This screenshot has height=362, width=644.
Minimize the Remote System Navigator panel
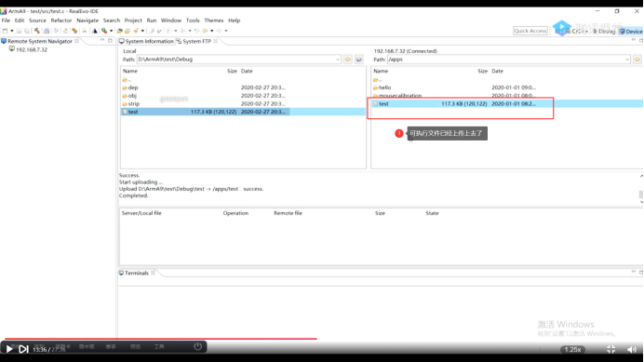[x=102, y=41]
